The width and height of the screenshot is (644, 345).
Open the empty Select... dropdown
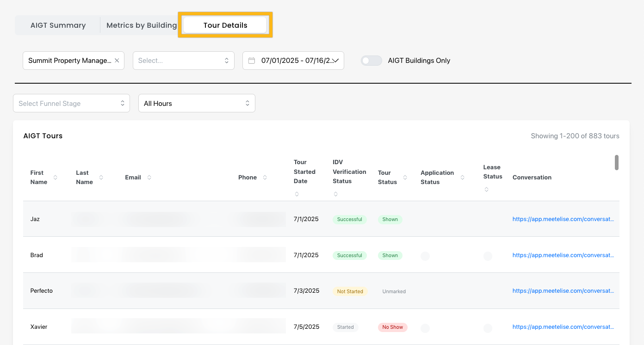[184, 61]
